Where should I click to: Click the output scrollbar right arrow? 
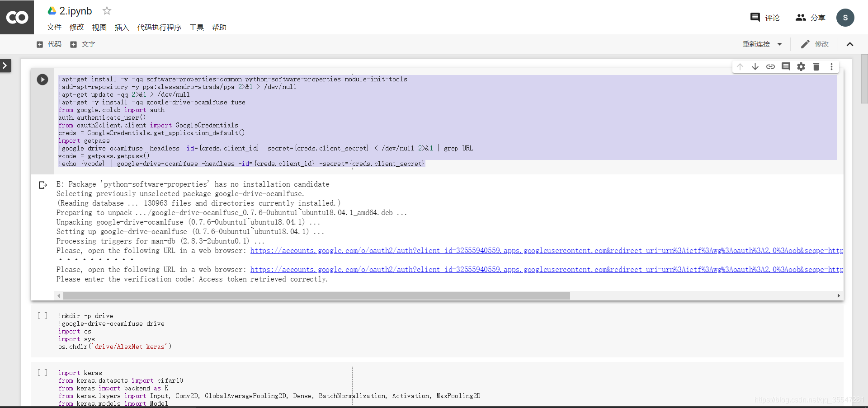point(839,296)
